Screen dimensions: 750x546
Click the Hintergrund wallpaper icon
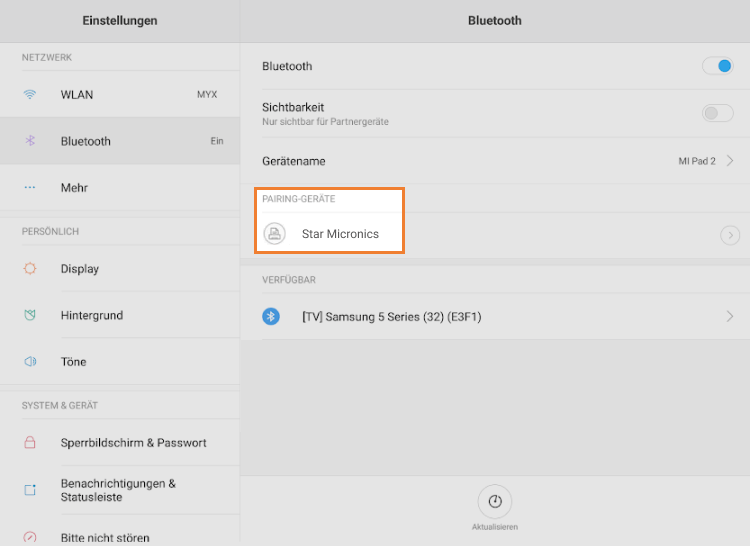click(30, 315)
